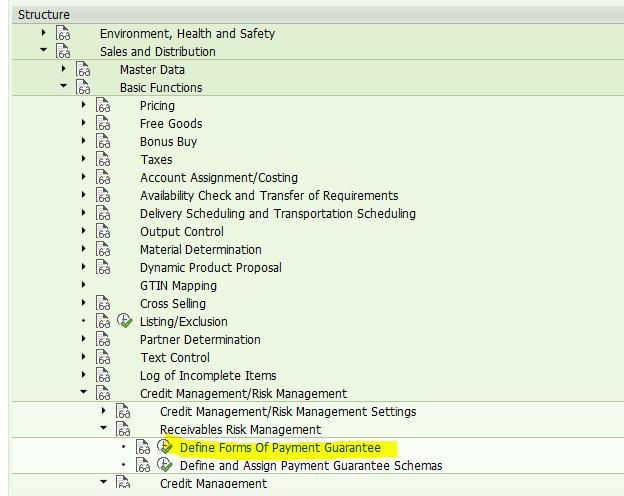Collapse Credit Management/Risk Management node
Viewport: 624px width, 496px height.
click(x=83, y=392)
